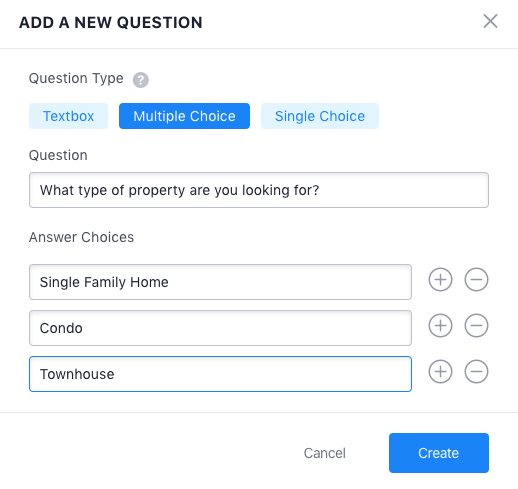Viewport: 518px width, 489px height.
Task: Remove the Townhouse answer choice
Action: 476,371
